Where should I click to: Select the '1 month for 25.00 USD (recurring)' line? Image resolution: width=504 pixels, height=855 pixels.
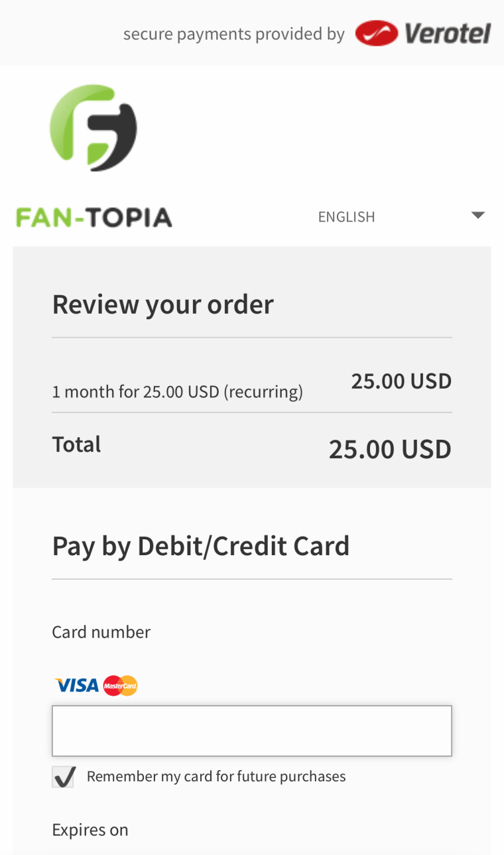[177, 391]
